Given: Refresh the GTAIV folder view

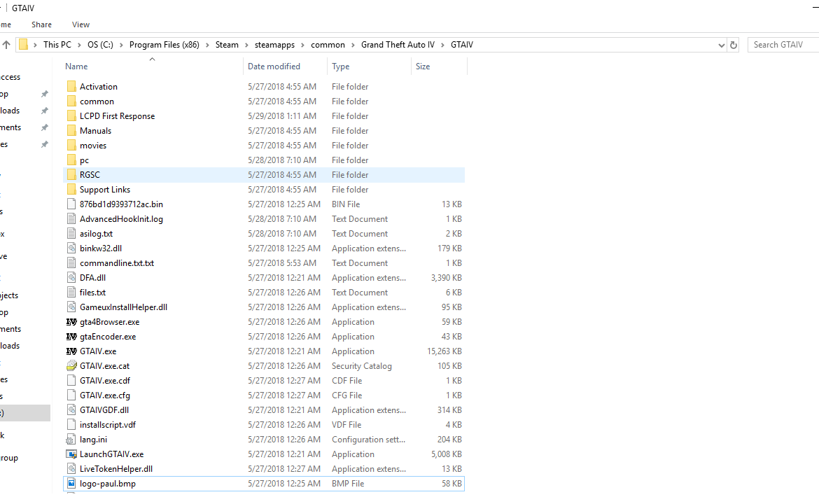Looking at the screenshot, I should 734,45.
